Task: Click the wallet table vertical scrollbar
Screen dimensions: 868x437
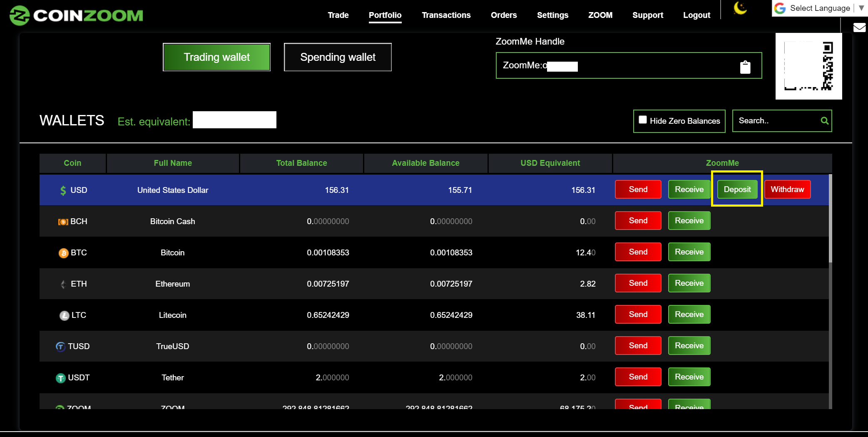Action: pyautogui.click(x=831, y=219)
